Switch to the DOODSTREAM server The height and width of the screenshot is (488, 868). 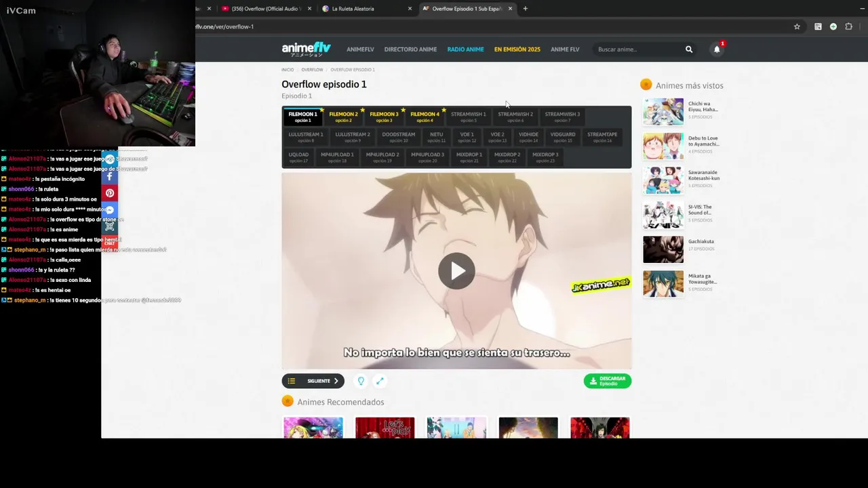point(399,137)
